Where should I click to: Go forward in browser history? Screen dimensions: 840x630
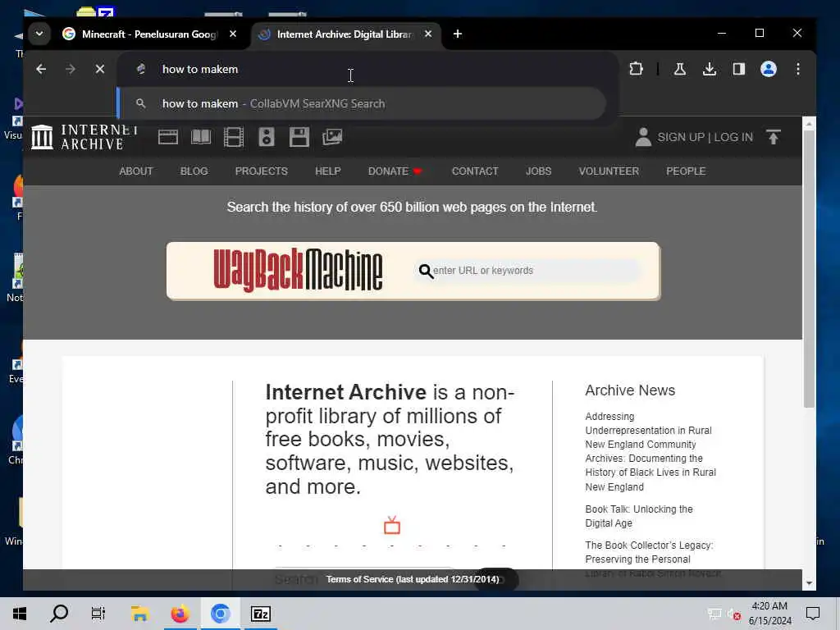71,69
